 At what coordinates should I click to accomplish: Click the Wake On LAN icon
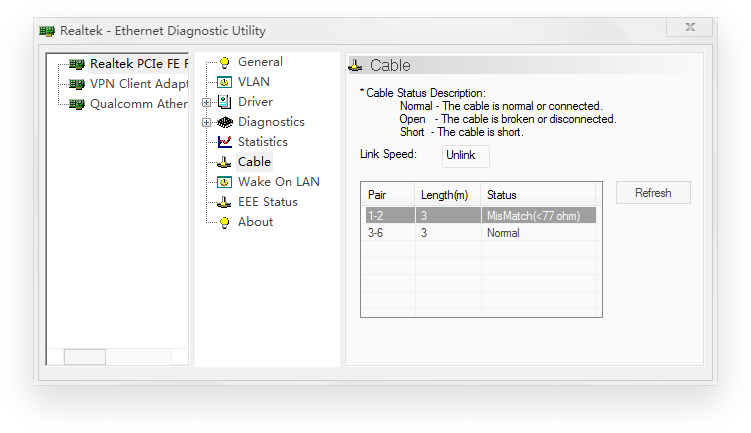[224, 182]
